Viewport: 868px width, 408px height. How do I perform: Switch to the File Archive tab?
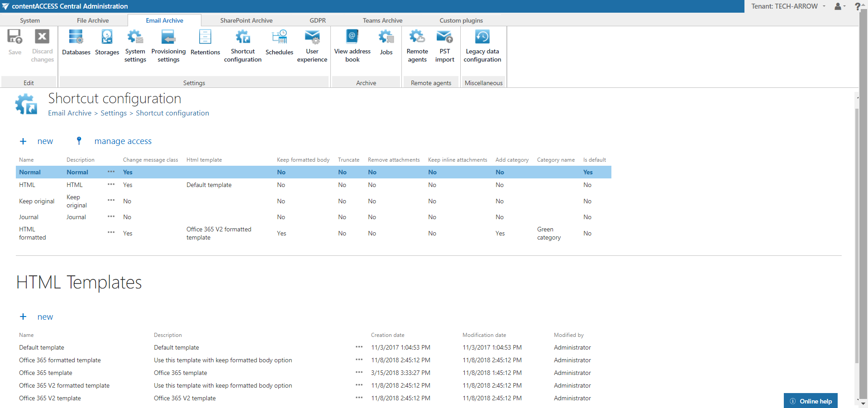click(x=93, y=20)
